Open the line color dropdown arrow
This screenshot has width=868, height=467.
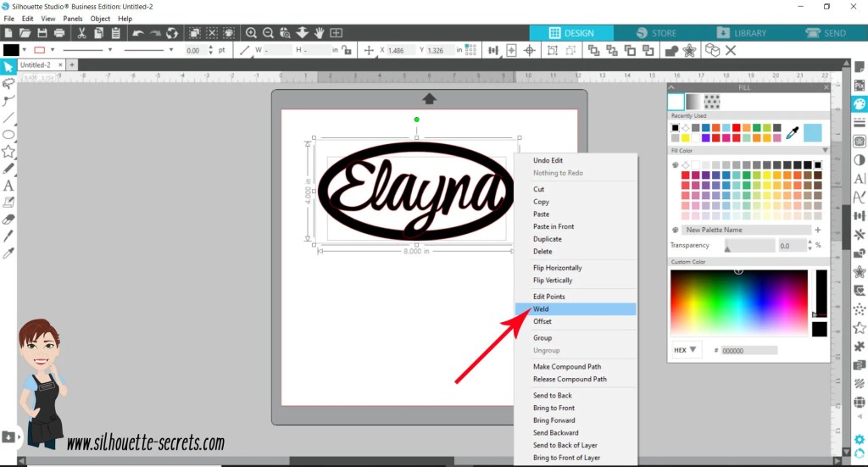[x=53, y=50]
